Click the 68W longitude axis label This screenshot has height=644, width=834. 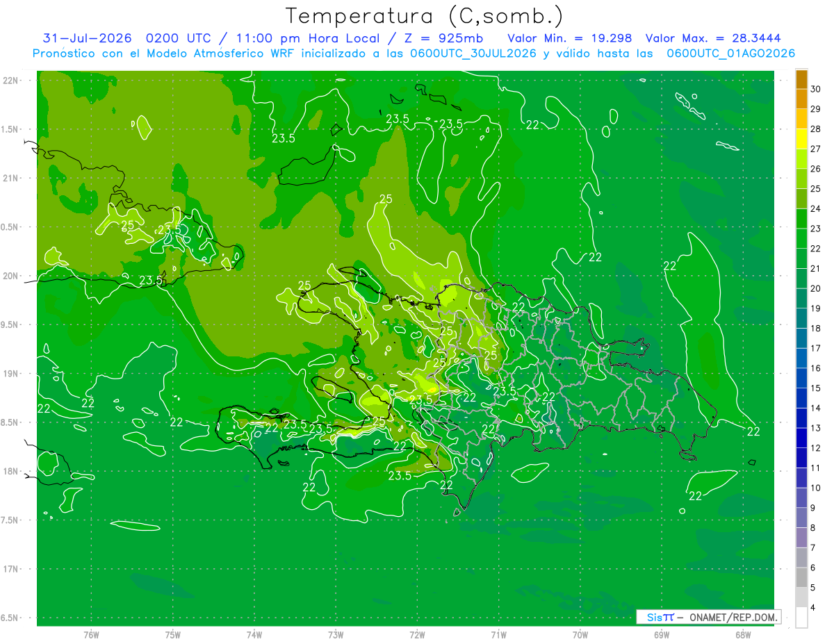[x=743, y=635]
